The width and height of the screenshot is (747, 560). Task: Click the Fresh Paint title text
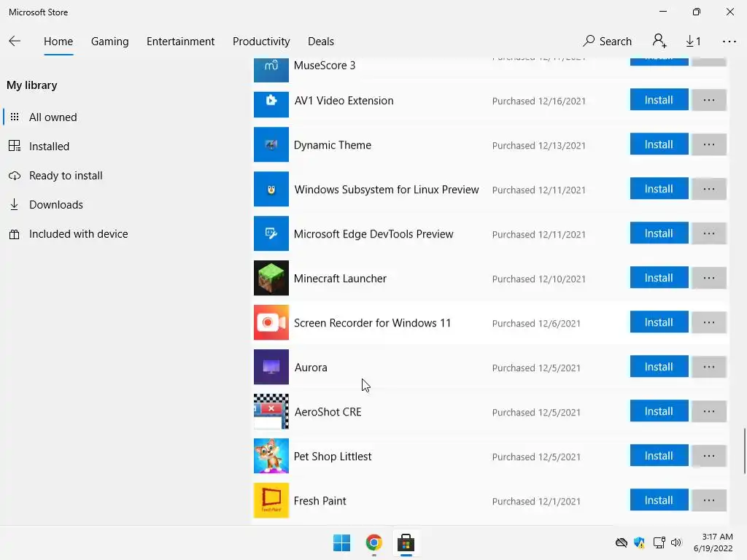click(320, 501)
